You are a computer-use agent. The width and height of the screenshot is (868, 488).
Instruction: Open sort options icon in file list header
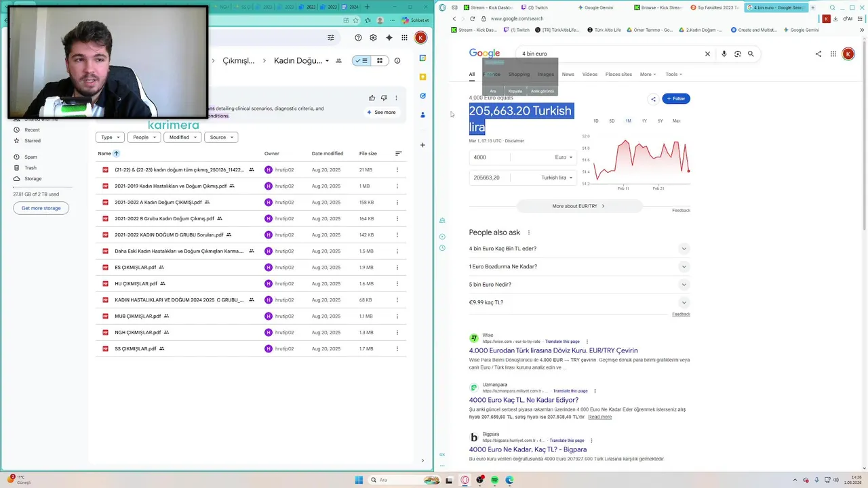point(398,154)
